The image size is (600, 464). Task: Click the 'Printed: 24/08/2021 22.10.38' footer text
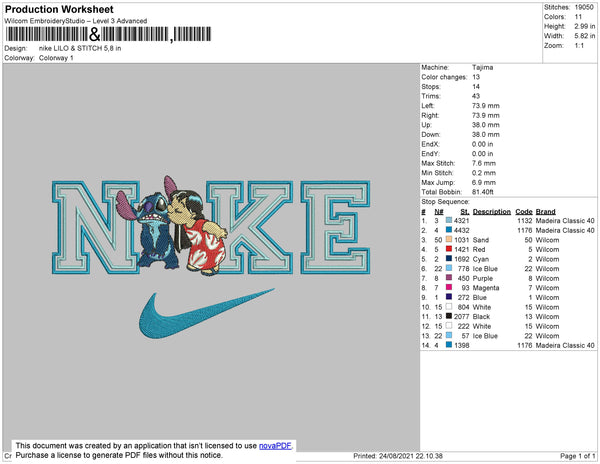click(x=398, y=456)
